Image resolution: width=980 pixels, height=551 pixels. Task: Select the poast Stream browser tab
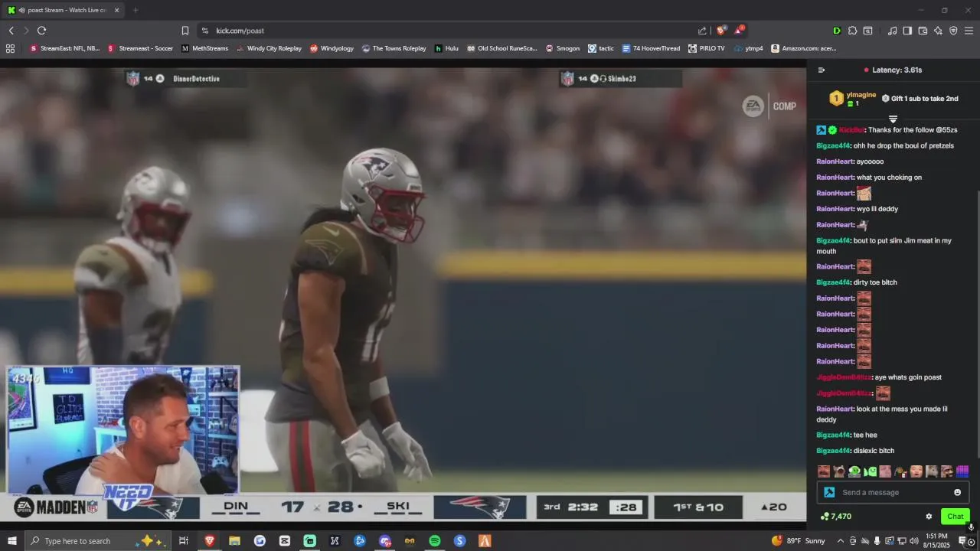[63, 10]
